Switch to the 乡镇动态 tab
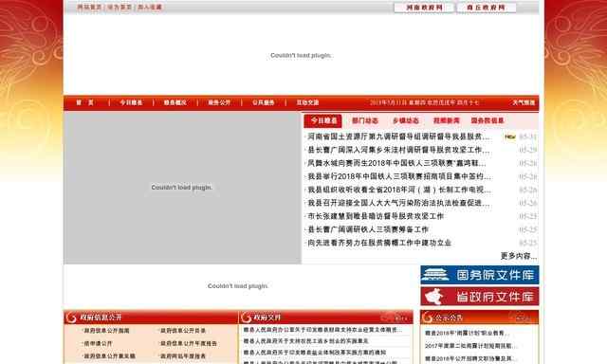 (x=406, y=120)
